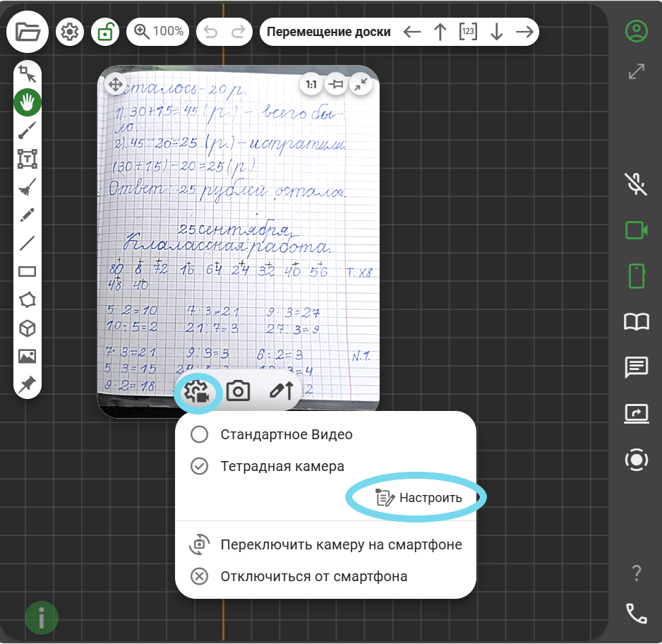Select Тетрадная камера option

pyautogui.click(x=200, y=466)
